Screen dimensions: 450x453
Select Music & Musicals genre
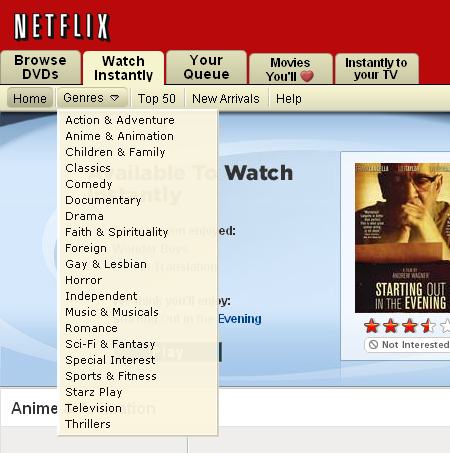(112, 312)
